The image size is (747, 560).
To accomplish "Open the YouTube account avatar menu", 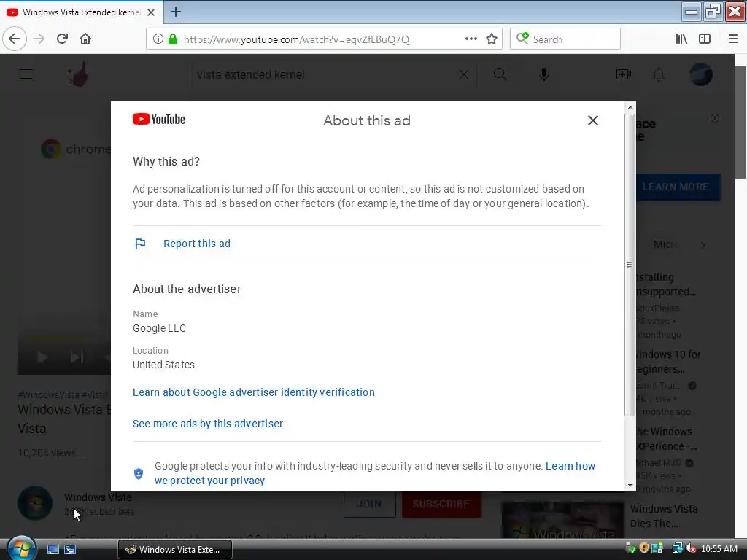I will (x=701, y=74).
